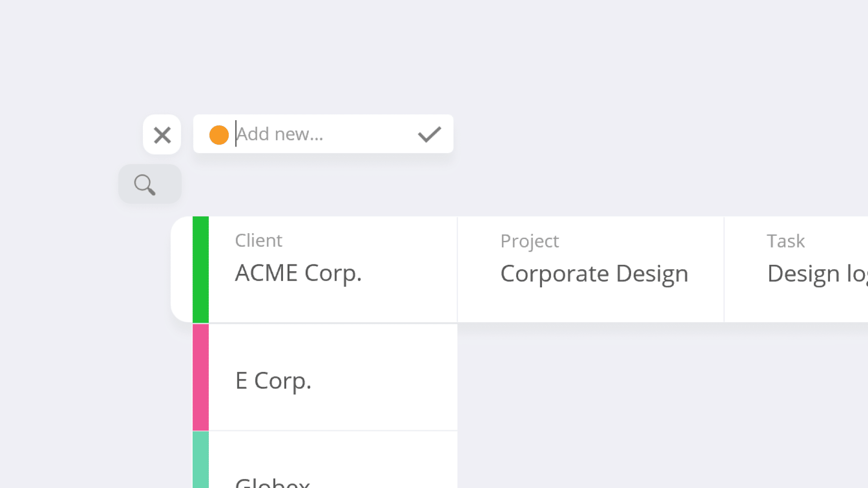Click the ACME Corp. name text
Viewport: 868px width, 488px height.
click(x=298, y=273)
